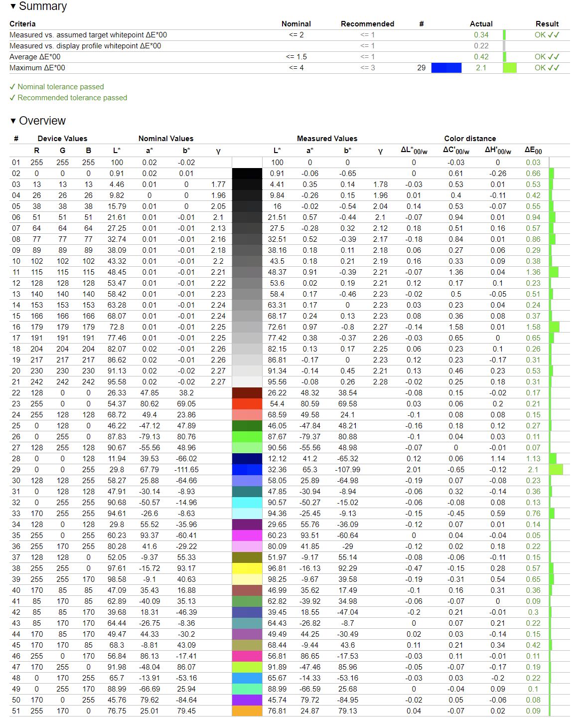Click the Average ΔE*00 criteria row
Image resolution: width=588 pixels, height=718 pixels.
(x=290, y=57)
